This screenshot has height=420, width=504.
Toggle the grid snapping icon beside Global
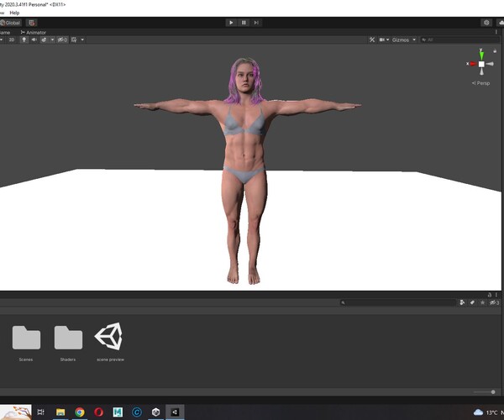(32, 23)
